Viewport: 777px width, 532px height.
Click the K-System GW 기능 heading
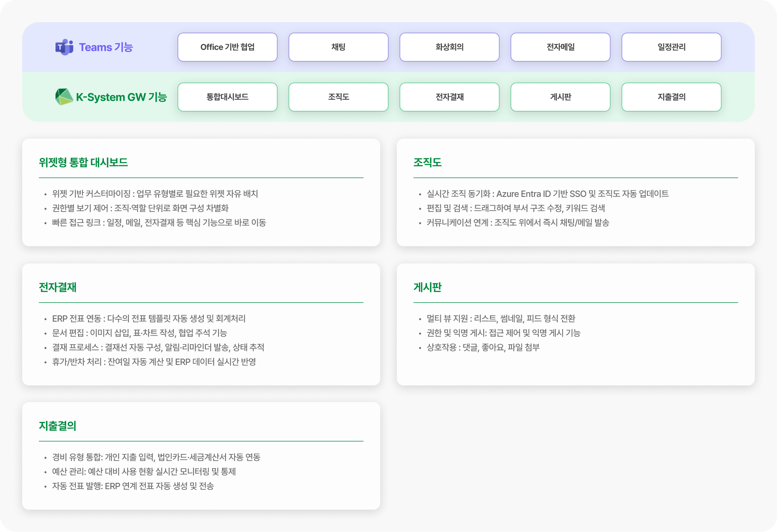[x=121, y=97]
